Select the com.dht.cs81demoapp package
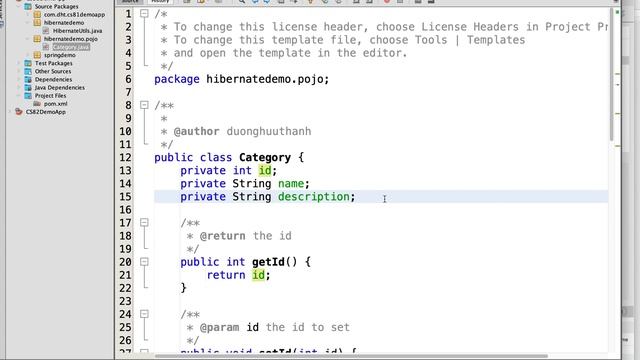Viewport: 640px width, 360px height. point(74,14)
